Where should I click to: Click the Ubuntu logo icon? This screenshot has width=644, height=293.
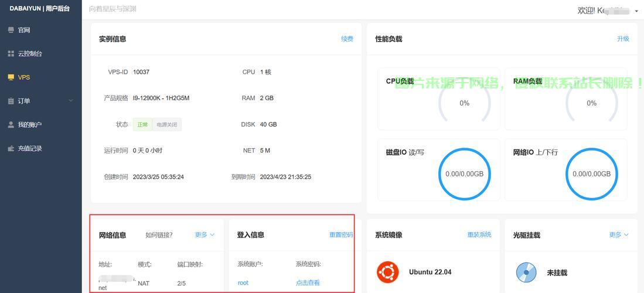[x=387, y=272]
